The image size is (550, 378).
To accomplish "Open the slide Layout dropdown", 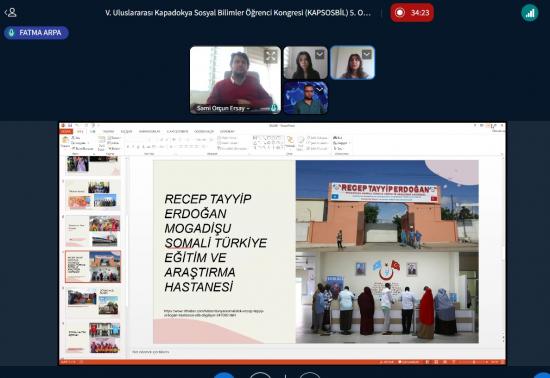I will 114,138.
